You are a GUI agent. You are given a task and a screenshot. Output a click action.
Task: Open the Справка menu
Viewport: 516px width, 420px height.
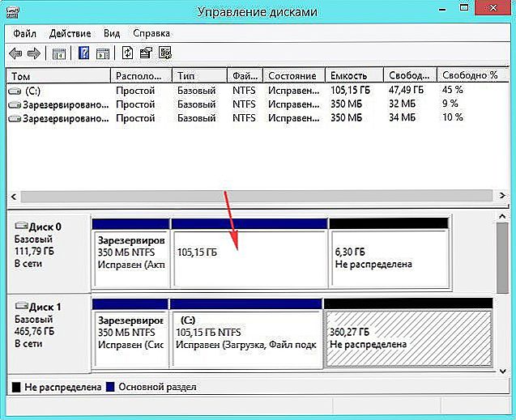[151, 33]
